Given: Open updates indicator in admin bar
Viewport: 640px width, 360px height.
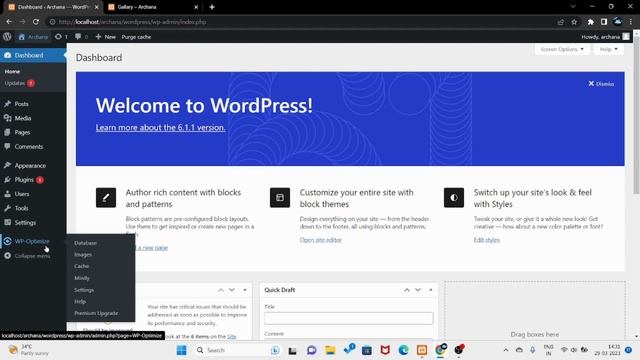Looking at the screenshot, I should click(61, 37).
